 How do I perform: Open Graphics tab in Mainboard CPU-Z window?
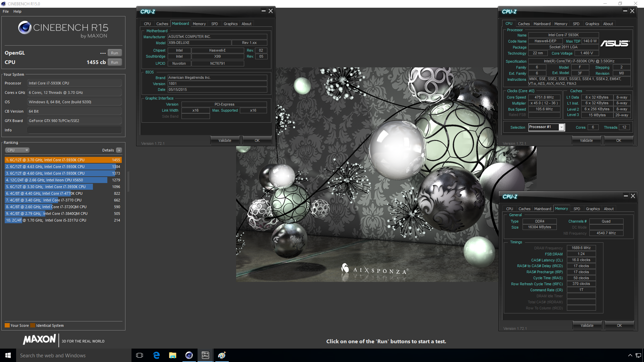click(x=230, y=24)
